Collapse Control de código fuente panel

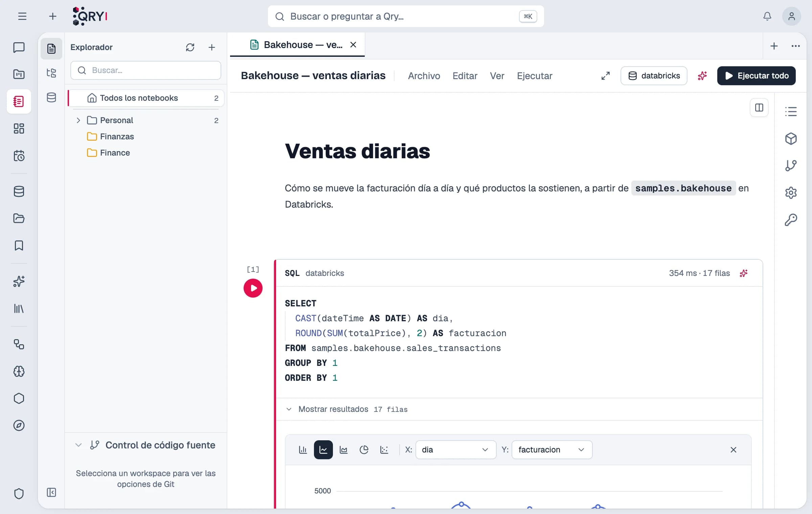click(78, 445)
